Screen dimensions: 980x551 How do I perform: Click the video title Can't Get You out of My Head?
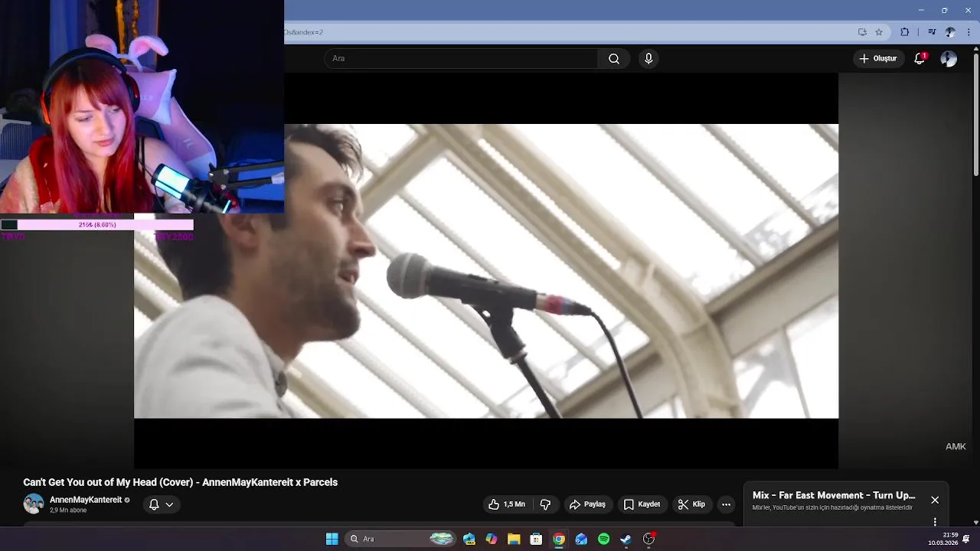pyautogui.click(x=180, y=482)
